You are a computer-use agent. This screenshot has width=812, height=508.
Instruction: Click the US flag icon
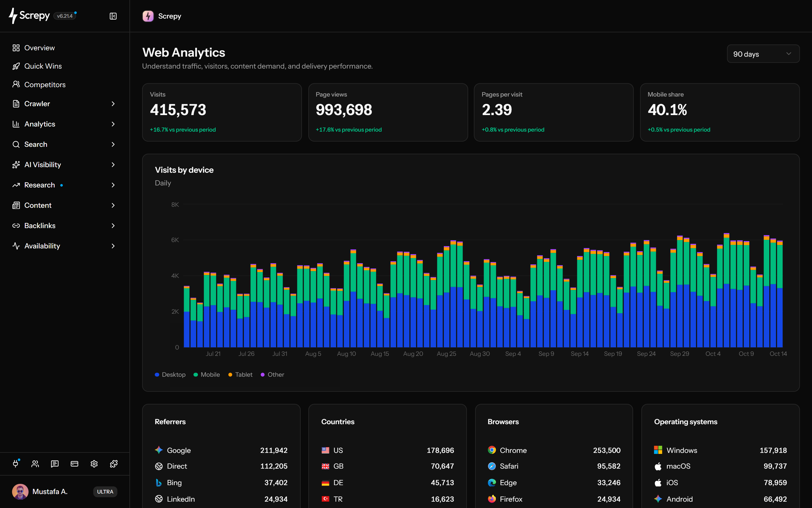click(325, 450)
